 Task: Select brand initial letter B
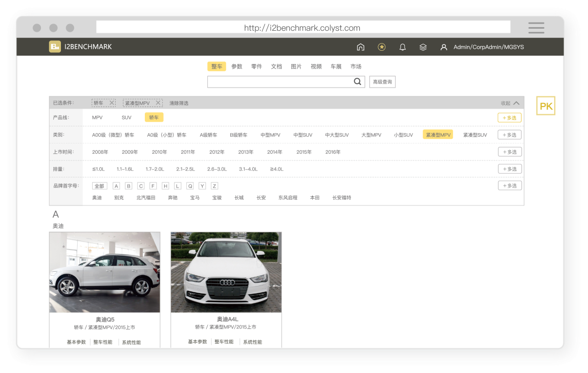coord(128,186)
